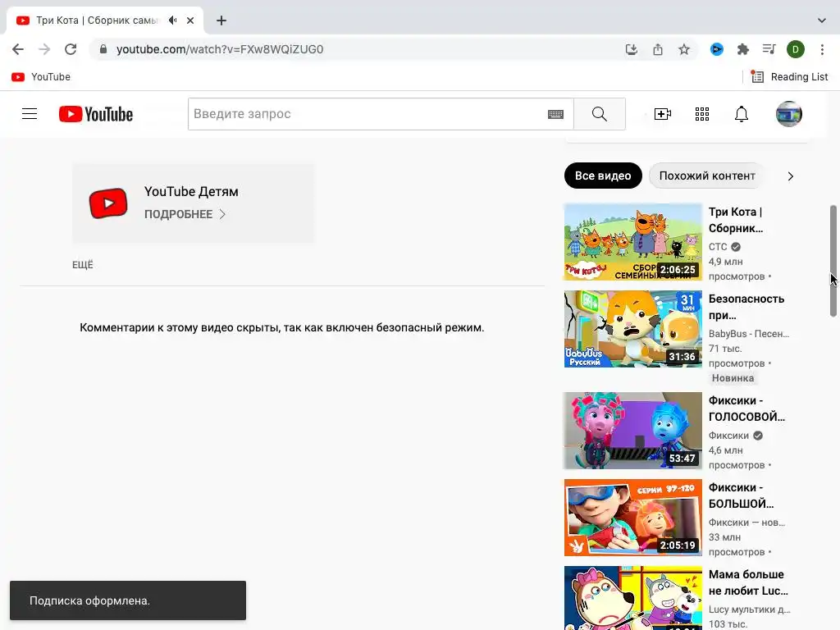Image resolution: width=840 pixels, height=630 pixels.
Task: Select the Все видео chip
Action: [x=603, y=176]
